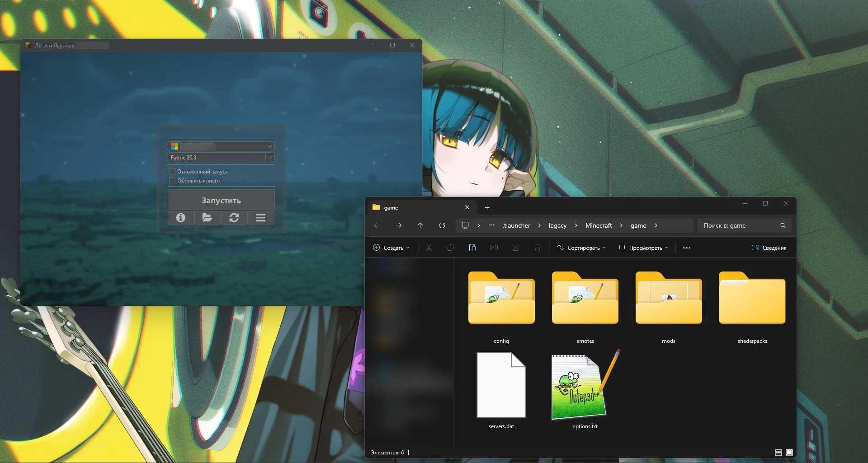Select the shaderpacks folder
This screenshot has height=463, width=868.
752,308
